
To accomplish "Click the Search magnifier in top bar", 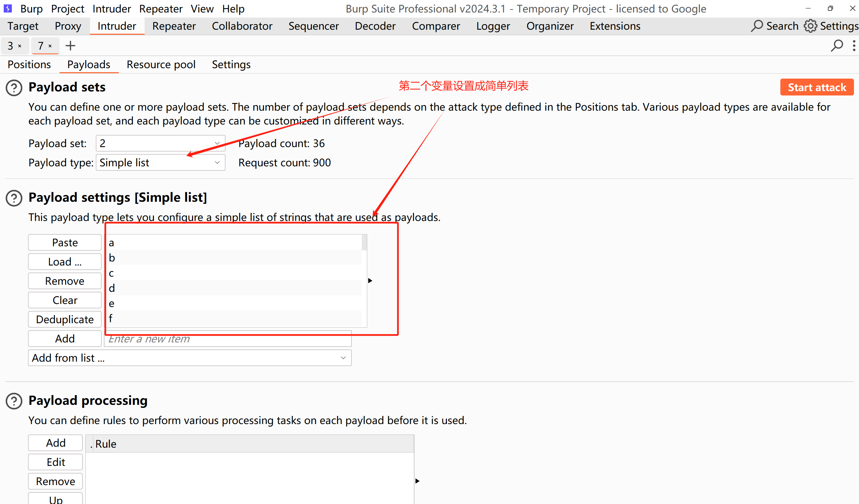I will point(757,26).
